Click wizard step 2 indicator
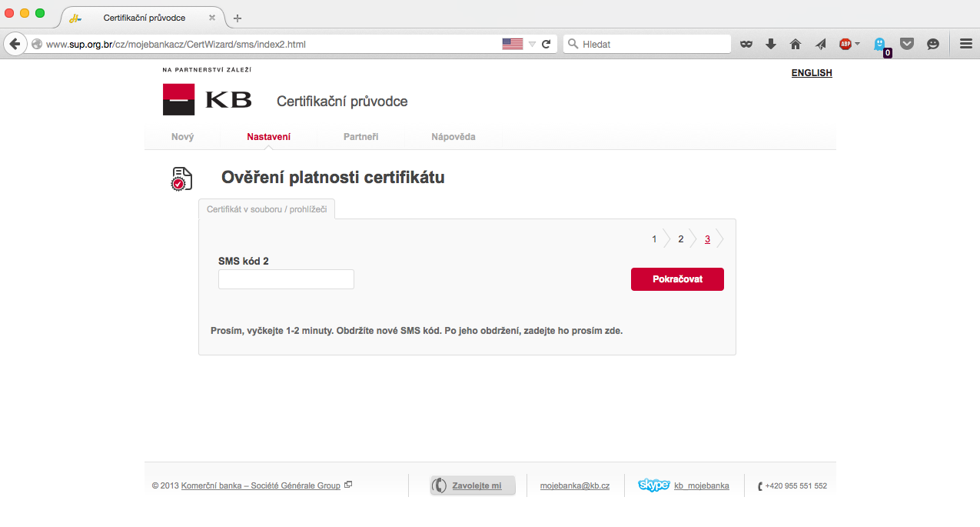The height and width of the screenshot is (527, 980). tap(680, 239)
